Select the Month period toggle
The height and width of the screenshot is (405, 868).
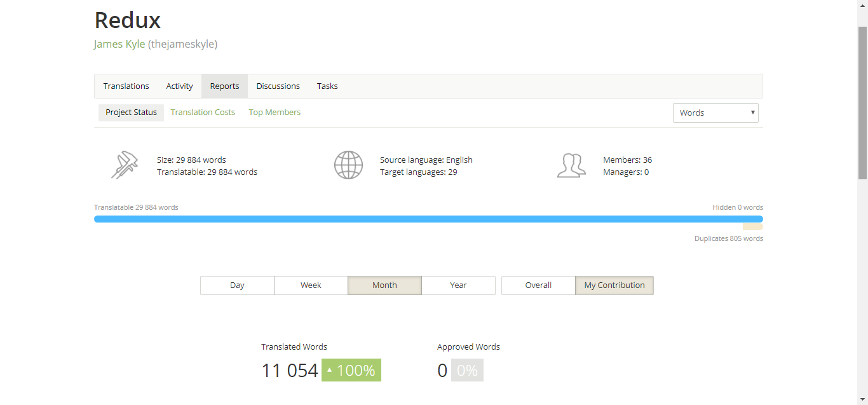[384, 285]
